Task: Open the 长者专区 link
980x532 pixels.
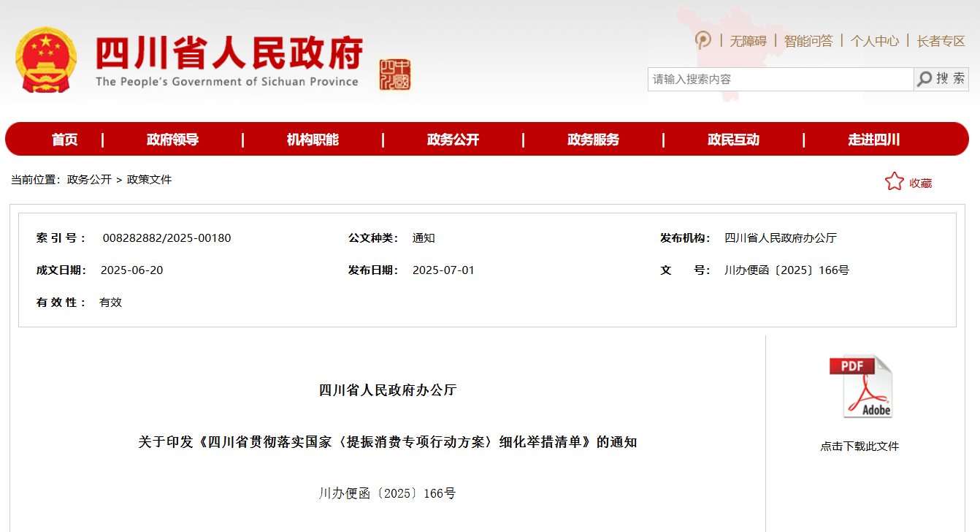Action: point(941,41)
